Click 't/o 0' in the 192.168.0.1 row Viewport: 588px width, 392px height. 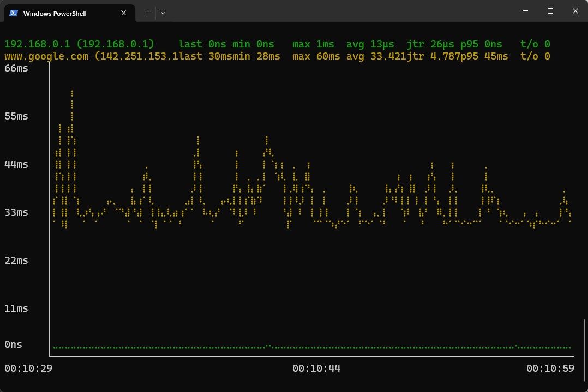(535, 44)
